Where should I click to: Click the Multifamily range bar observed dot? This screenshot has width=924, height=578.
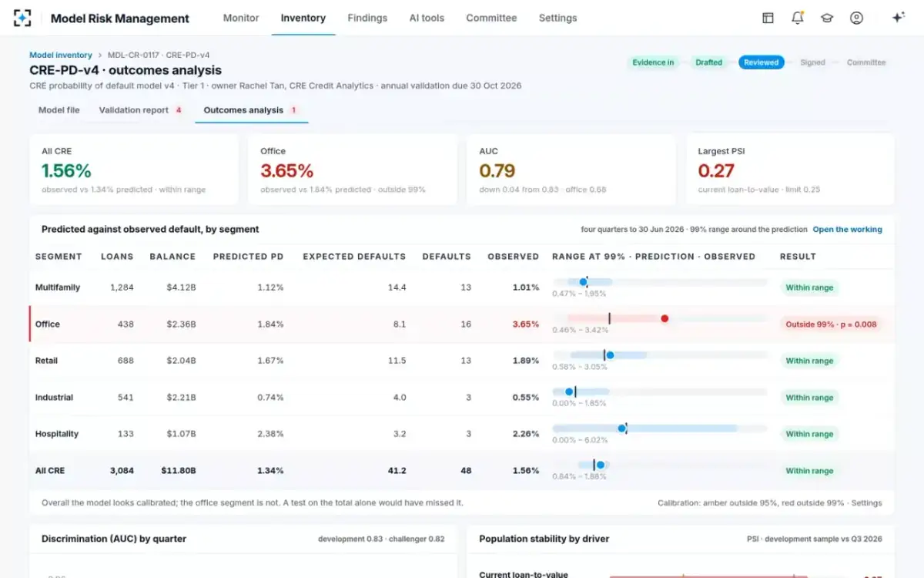pyautogui.click(x=584, y=282)
